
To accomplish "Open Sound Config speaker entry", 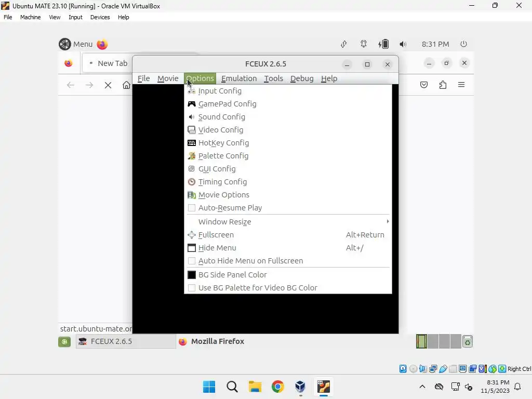I will 288,117.
